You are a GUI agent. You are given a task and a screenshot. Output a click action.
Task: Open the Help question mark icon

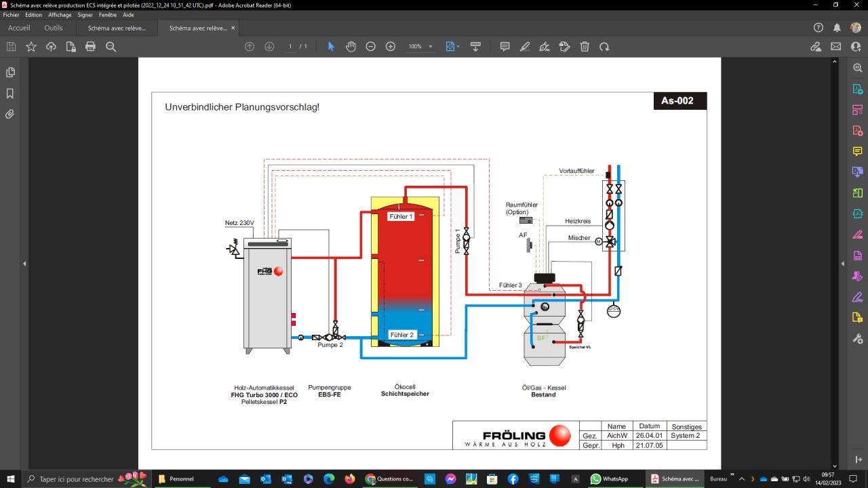click(818, 28)
